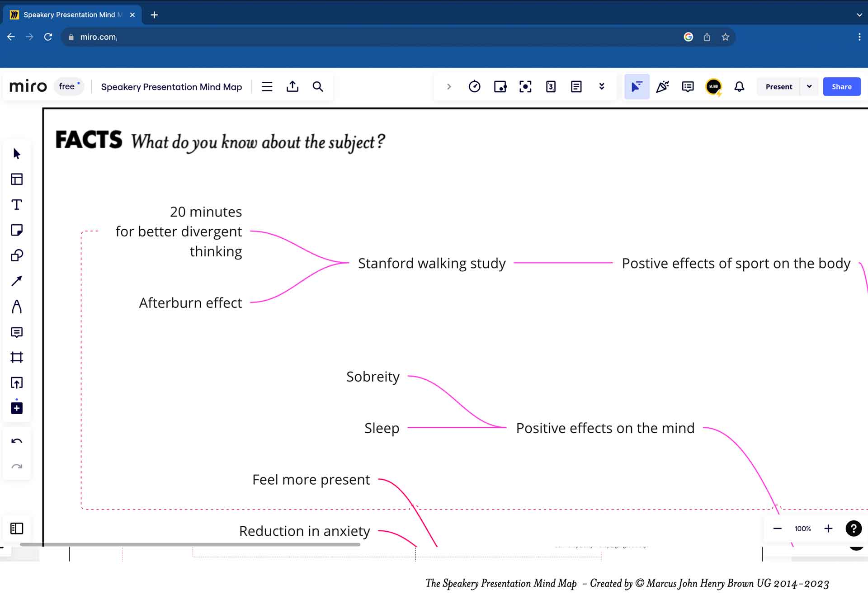
Task: Select the Templates tool in the toolbar
Action: [x=17, y=179]
